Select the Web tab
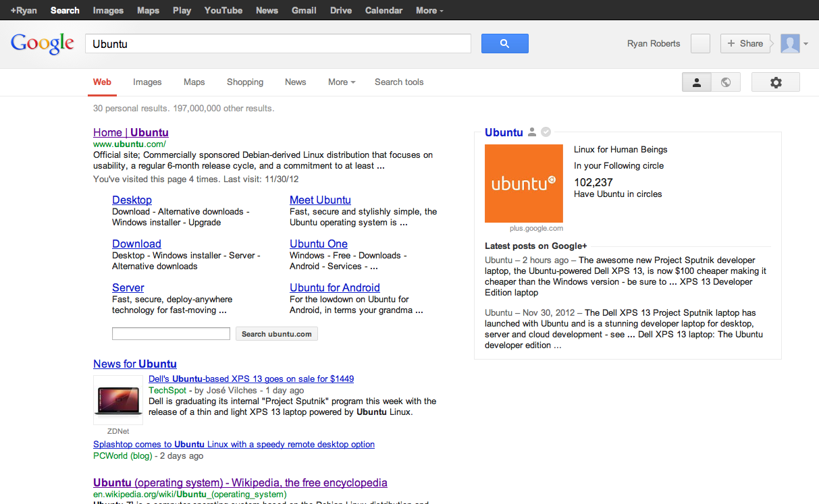Viewport: 819px width, 504px height. click(102, 82)
